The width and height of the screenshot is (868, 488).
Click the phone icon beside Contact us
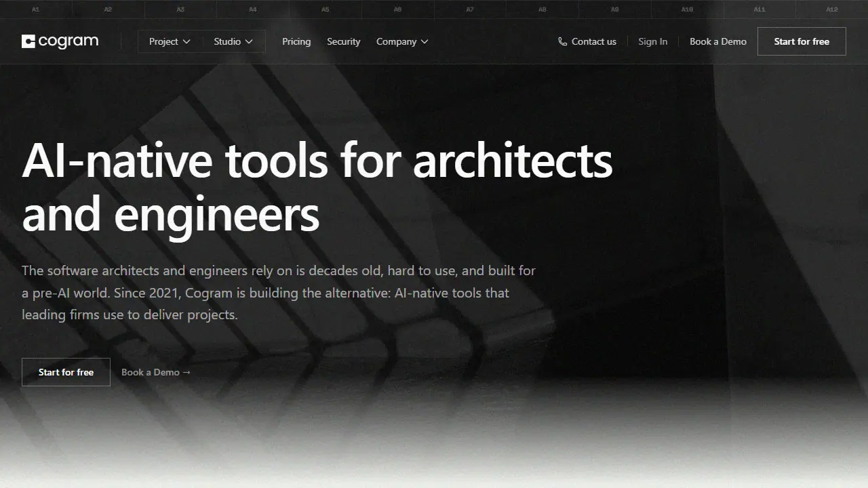tap(562, 41)
